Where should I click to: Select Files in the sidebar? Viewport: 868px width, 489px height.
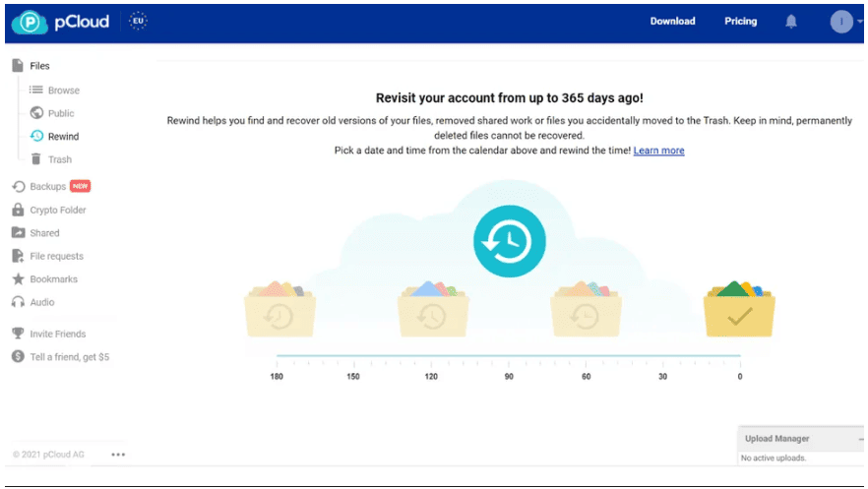(x=39, y=66)
